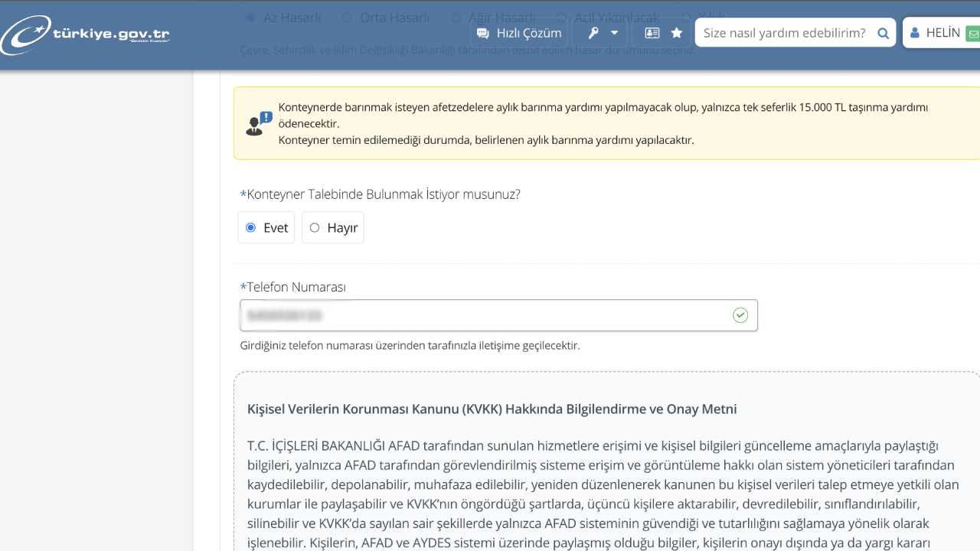Open the green envelope message icon
The width and height of the screenshot is (980, 551).
click(x=974, y=33)
